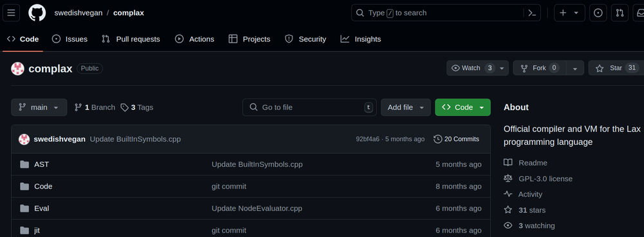Open swedishvegan author link in commit row
The height and width of the screenshot is (237, 644).
(59, 139)
